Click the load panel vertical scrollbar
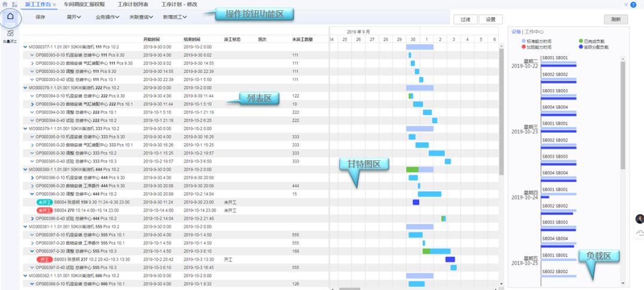 tap(622, 115)
